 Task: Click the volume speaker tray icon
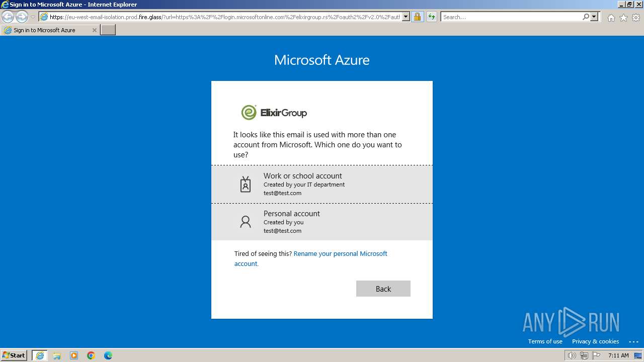coord(572,355)
